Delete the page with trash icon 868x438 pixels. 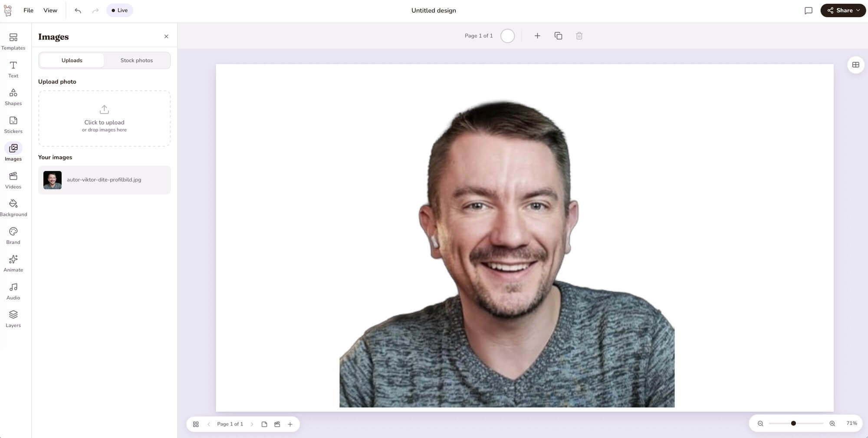579,36
